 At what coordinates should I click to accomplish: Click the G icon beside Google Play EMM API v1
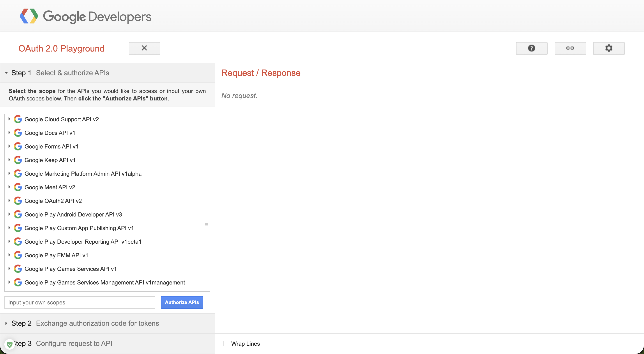(x=18, y=255)
